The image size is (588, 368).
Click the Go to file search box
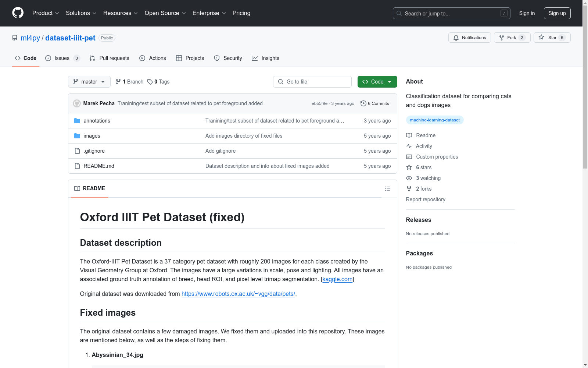pyautogui.click(x=312, y=82)
